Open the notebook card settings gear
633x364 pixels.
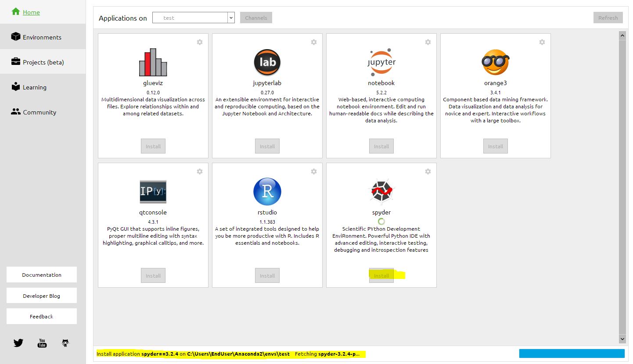point(428,42)
